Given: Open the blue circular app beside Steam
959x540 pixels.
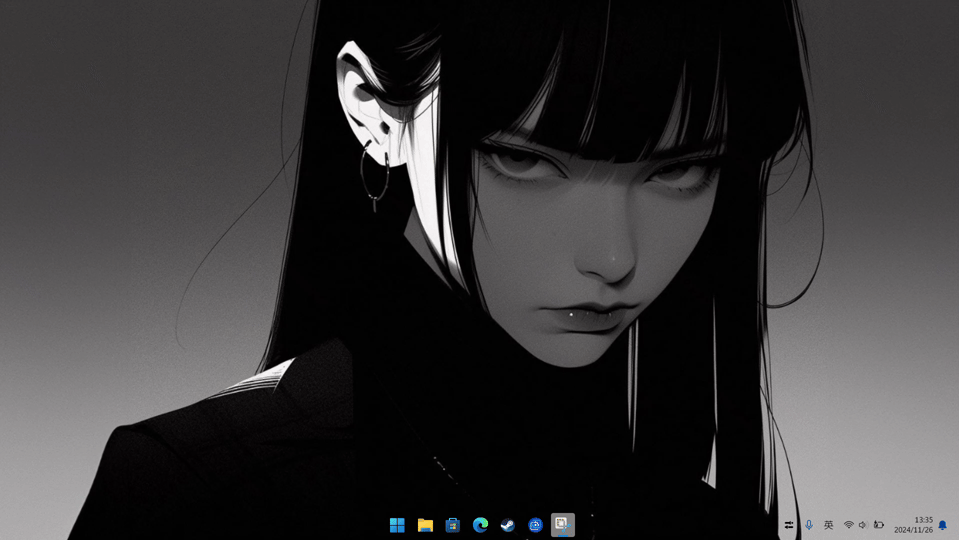Looking at the screenshot, I should coord(535,525).
